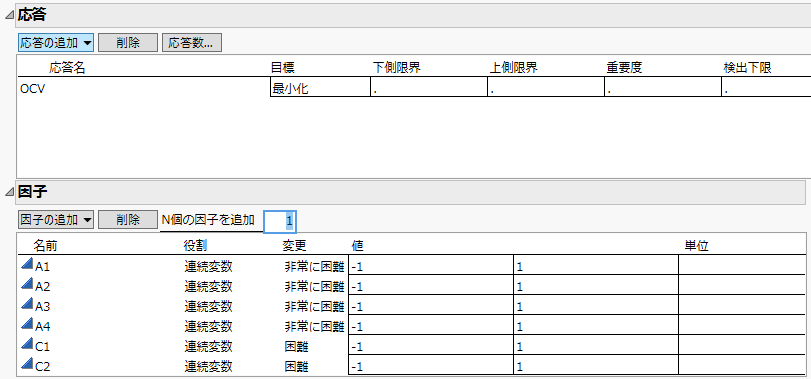Select factor name A2
This screenshot has height=379, width=811.
point(42,286)
